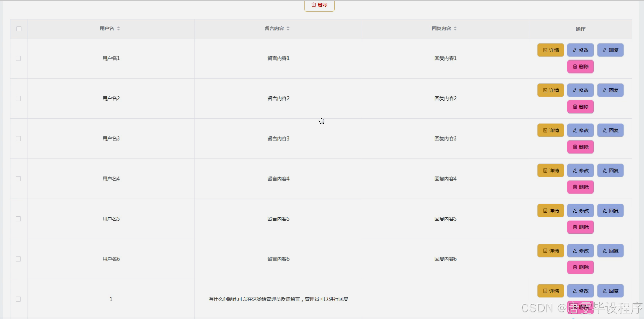The image size is (644, 319).
Task: Click 回复 for 用户名2 row
Action: 611,90
